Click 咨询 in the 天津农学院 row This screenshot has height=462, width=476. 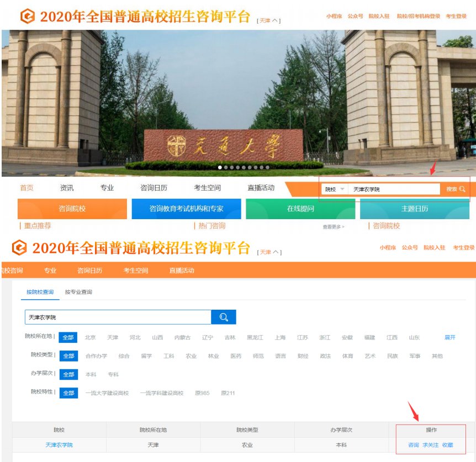(414, 445)
